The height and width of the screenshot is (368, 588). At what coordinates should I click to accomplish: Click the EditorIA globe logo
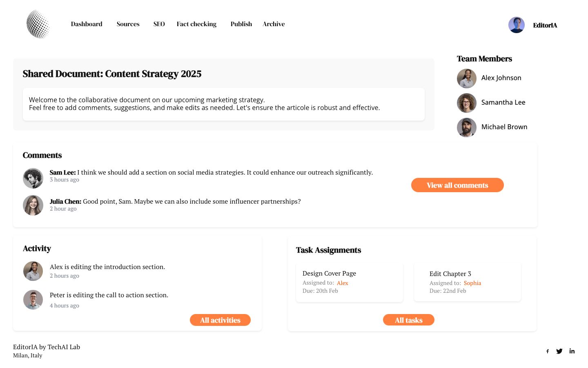point(38,24)
